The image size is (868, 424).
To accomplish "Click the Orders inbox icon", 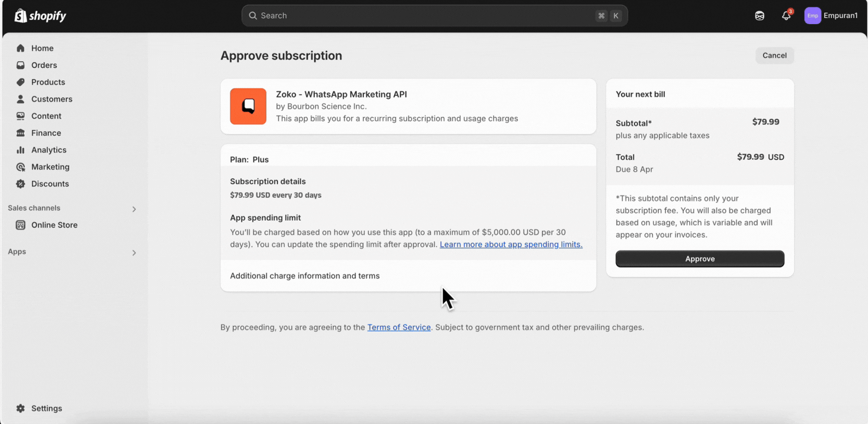I will [20, 65].
